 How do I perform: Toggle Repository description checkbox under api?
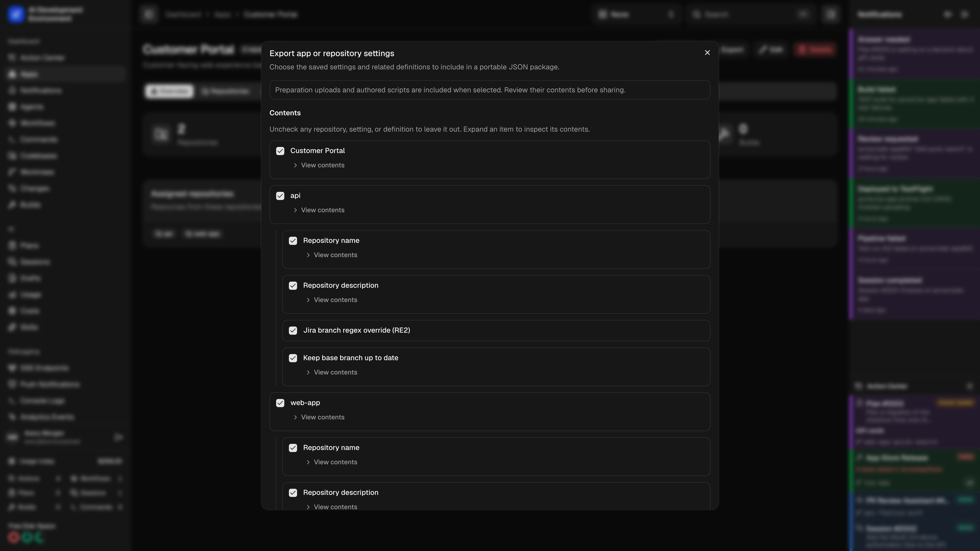pos(292,286)
